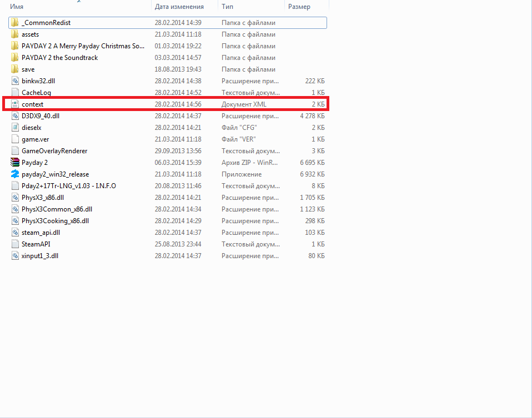Viewport: 532px width, 418px height.
Task: Select the CacheLog text file icon
Action: click(15, 93)
